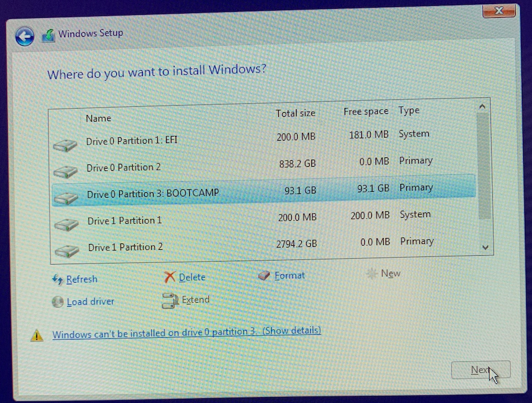This screenshot has height=403, width=532.
Task: Click the Extend partition link
Action: click(x=196, y=300)
